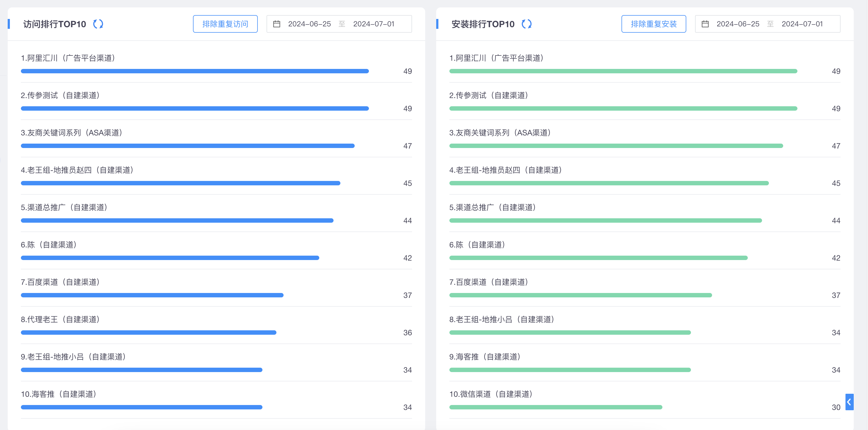Select install row 9.海客推（自建渠道）

(645, 363)
